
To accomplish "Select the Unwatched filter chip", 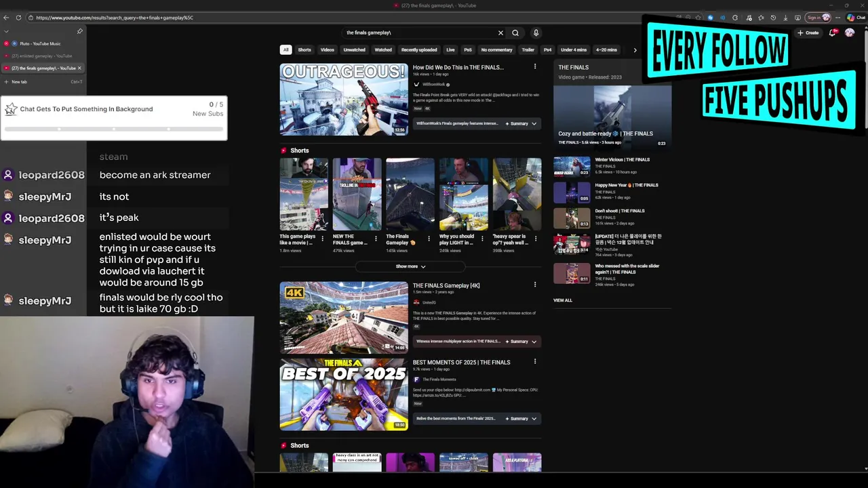I will click(355, 49).
